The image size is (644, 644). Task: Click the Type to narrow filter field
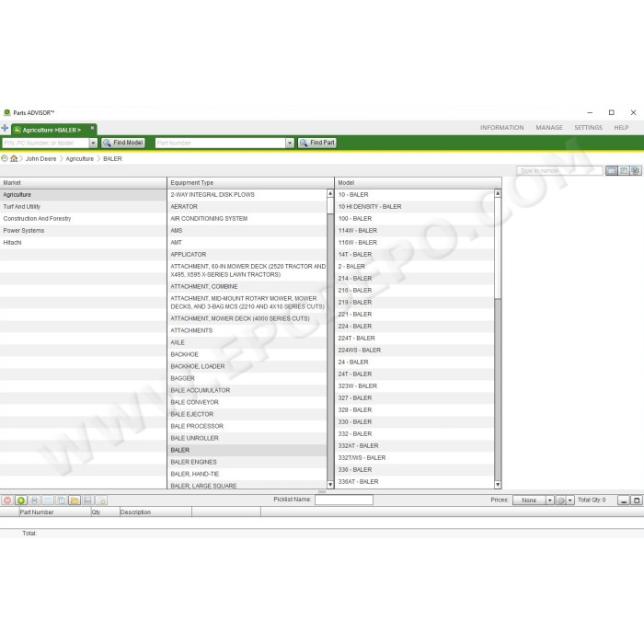point(559,170)
